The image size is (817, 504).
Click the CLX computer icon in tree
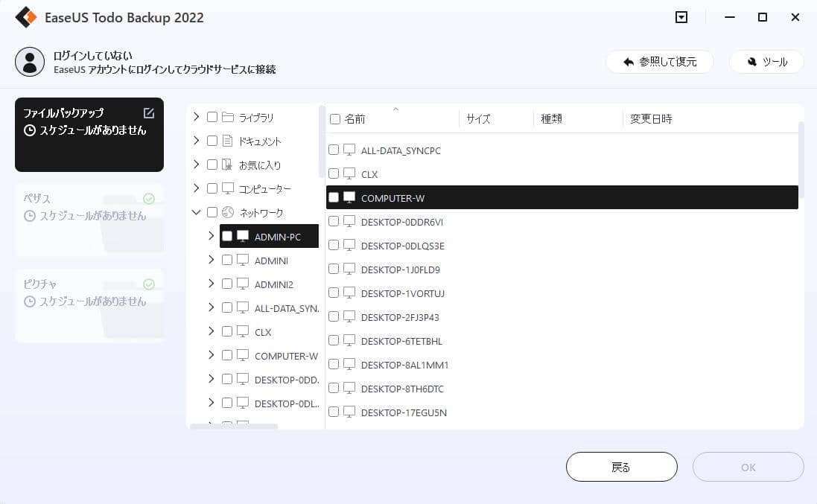(243, 331)
